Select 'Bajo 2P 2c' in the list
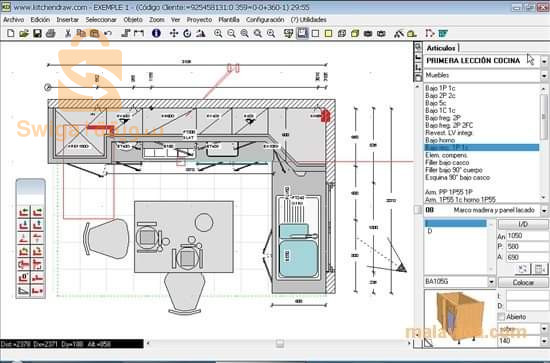This screenshot has width=550, height=363. tap(440, 95)
